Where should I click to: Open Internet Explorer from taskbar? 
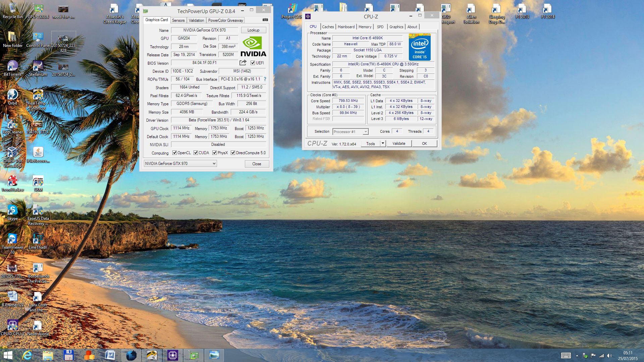pyautogui.click(x=27, y=355)
